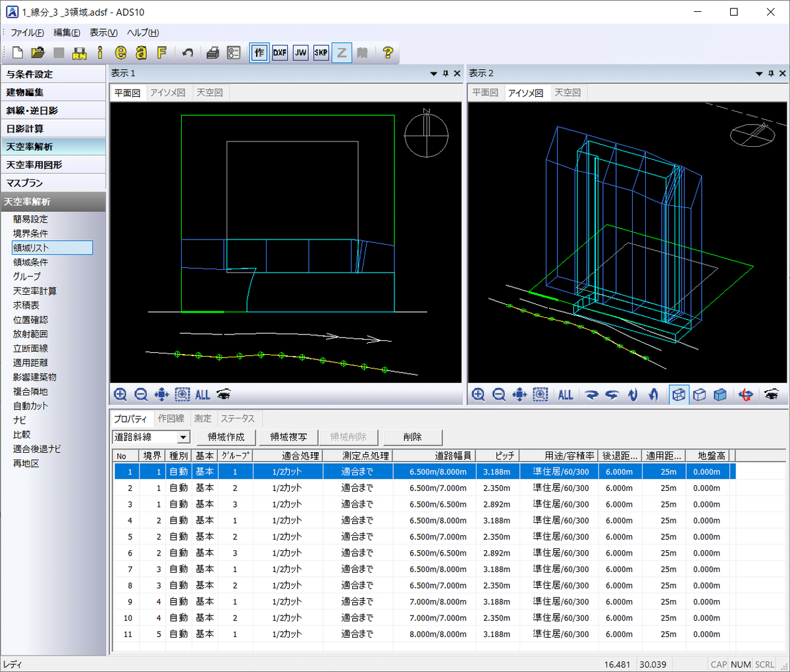
Task: Switch 表示1 to アイソメ図 tab
Action: 168,93
